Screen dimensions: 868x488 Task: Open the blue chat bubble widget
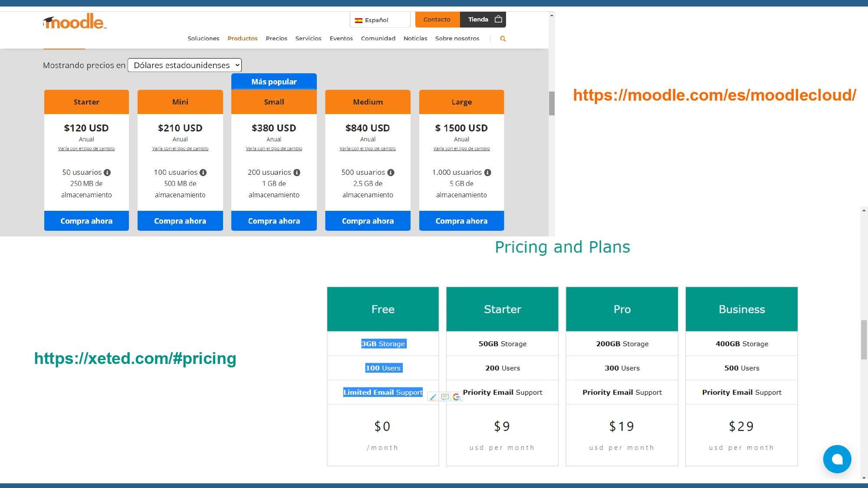pyautogui.click(x=837, y=459)
